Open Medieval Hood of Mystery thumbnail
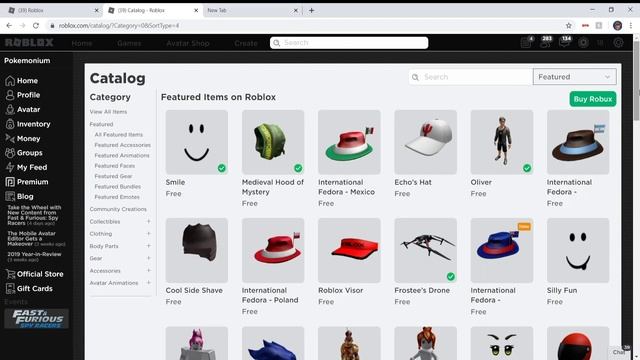The height and width of the screenshot is (360, 640). coord(273,142)
